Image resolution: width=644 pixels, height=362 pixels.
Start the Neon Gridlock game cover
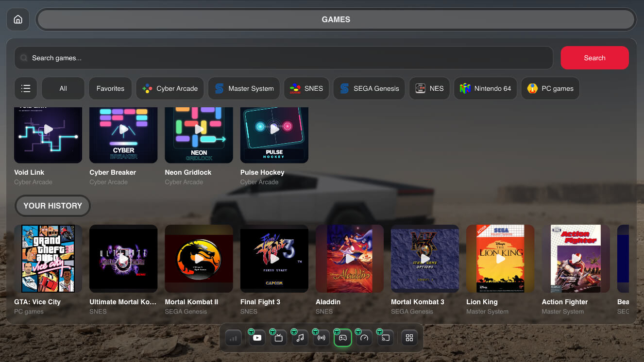[x=199, y=135]
